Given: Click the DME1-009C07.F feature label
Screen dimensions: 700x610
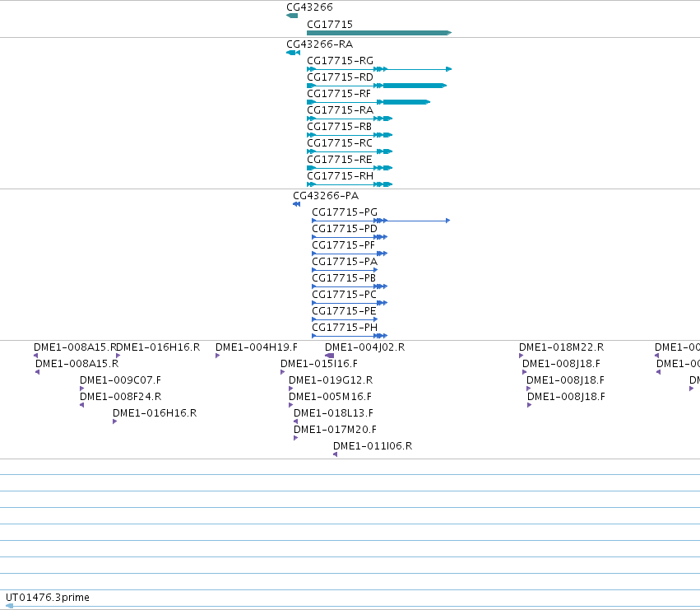Looking at the screenshot, I should coord(121,381).
